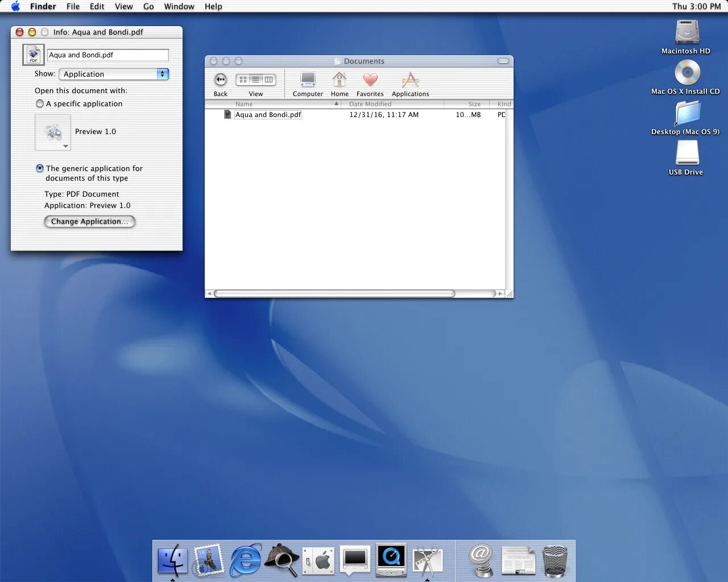Select the Aqua and Bondi.pdf name text
728x582 pixels.
(x=268, y=115)
